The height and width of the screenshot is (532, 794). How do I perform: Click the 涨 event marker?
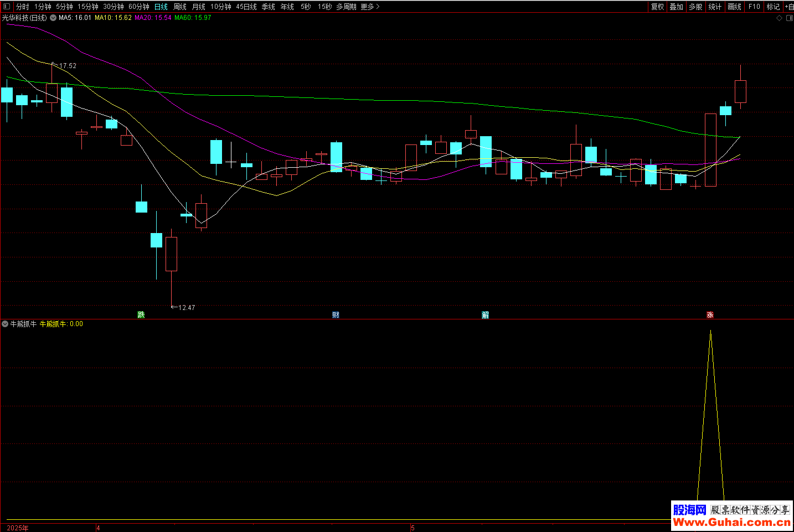click(x=710, y=314)
